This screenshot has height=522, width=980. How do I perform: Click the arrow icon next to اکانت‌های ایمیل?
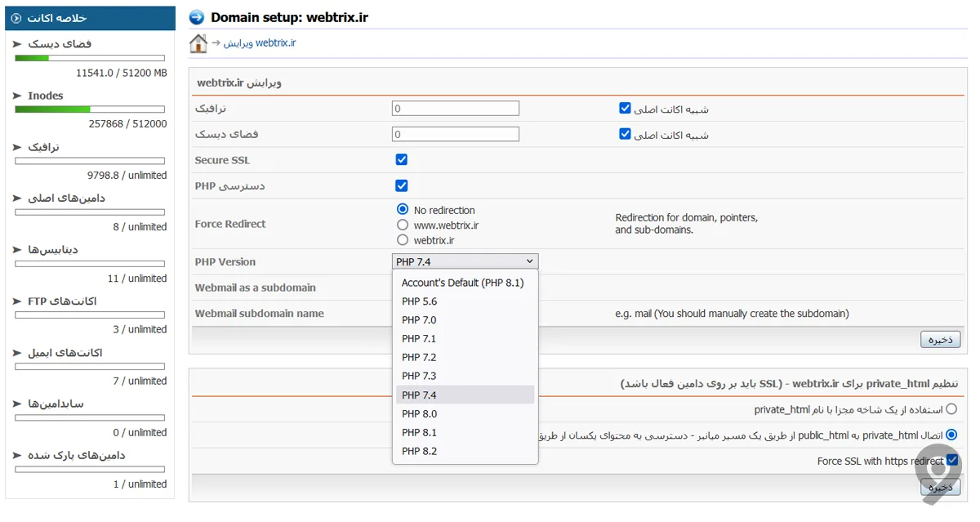[18, 353]
